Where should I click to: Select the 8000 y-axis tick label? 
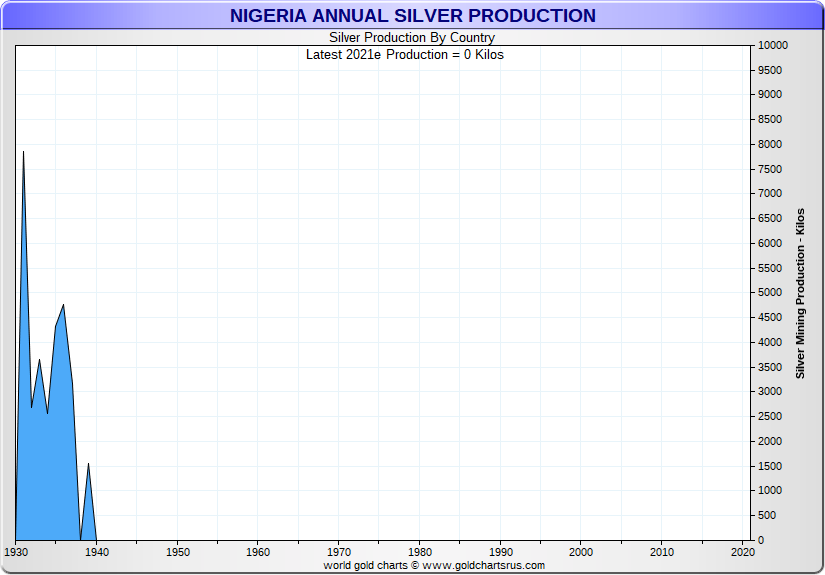(x=771, y=144)
